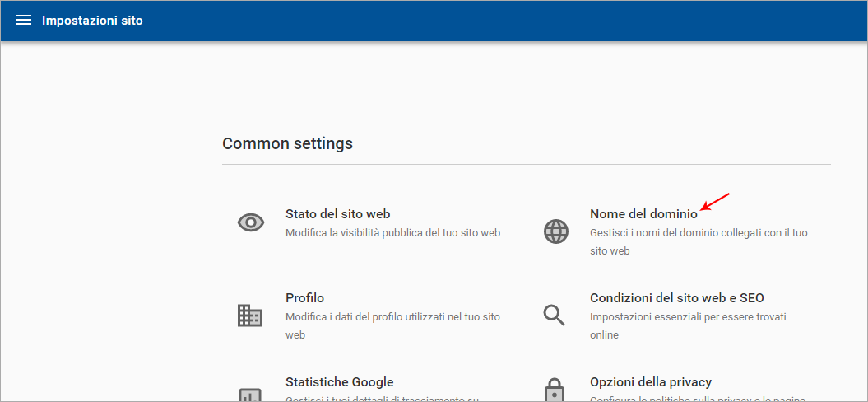The width and height of the screenshot is (868, 402).
Task: Click the eye icon for Stato del sito web
Action: [250, 222]
